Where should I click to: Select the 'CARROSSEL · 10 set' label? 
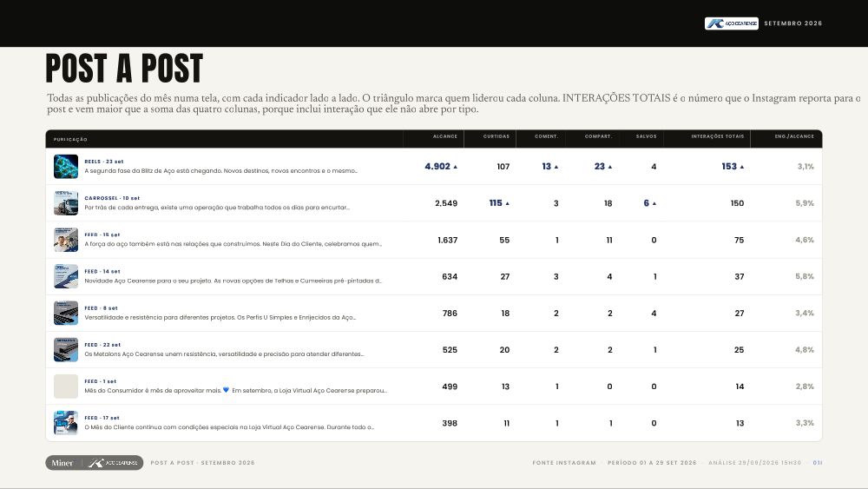112,198
